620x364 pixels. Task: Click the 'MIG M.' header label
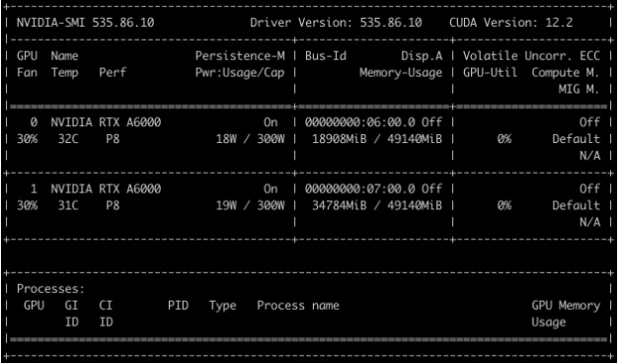(580, 90)
